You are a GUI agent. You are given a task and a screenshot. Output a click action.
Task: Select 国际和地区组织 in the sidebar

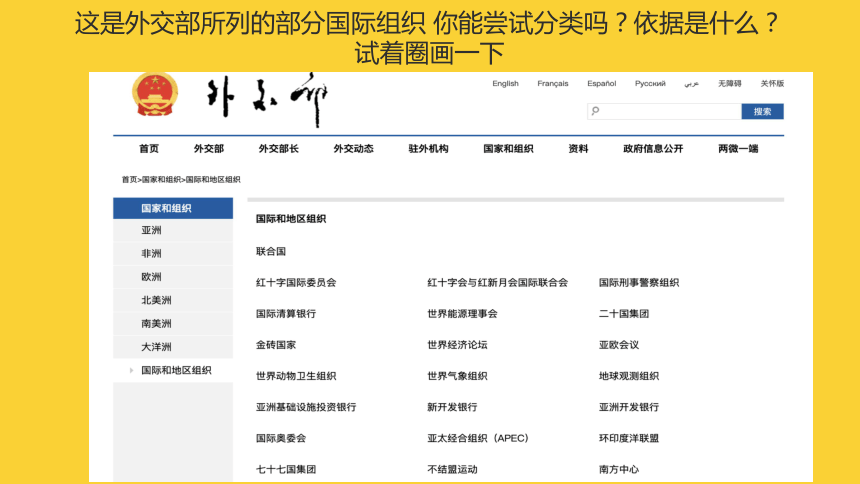176,370
